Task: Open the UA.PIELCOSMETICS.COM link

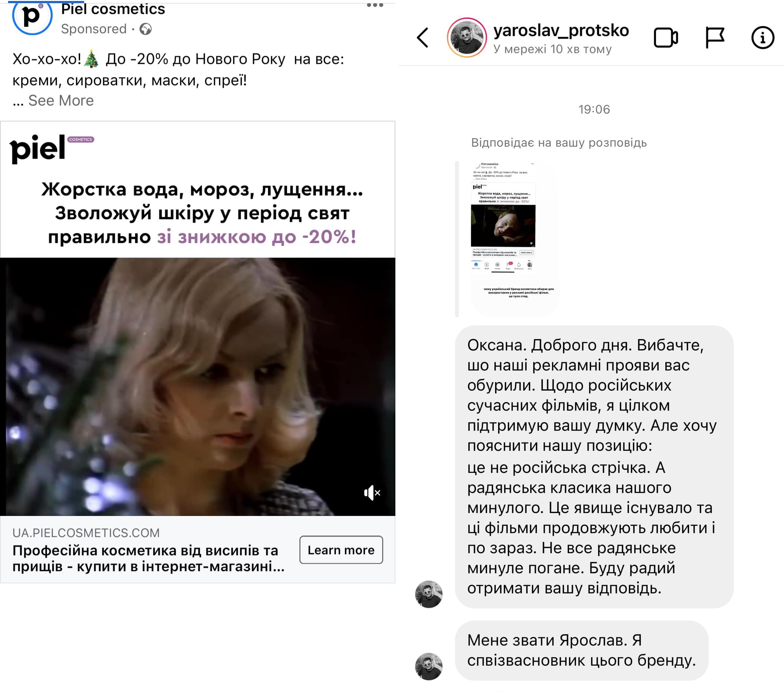Action: [86, 533]
